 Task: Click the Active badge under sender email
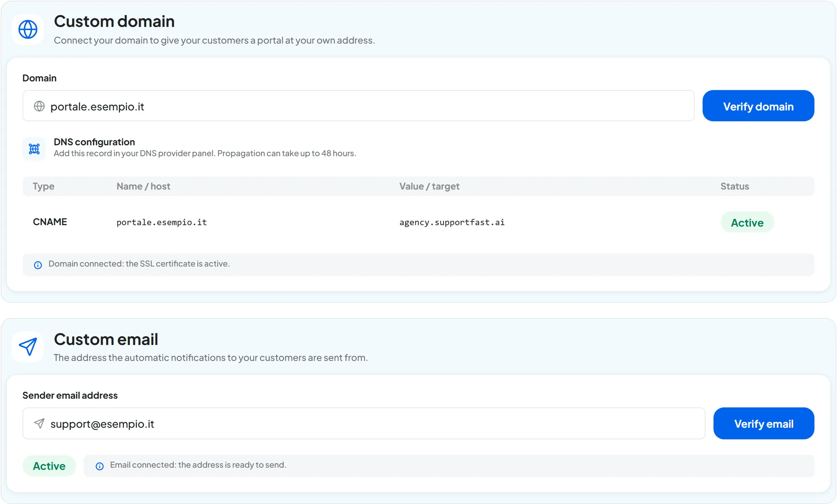(49, 466)
